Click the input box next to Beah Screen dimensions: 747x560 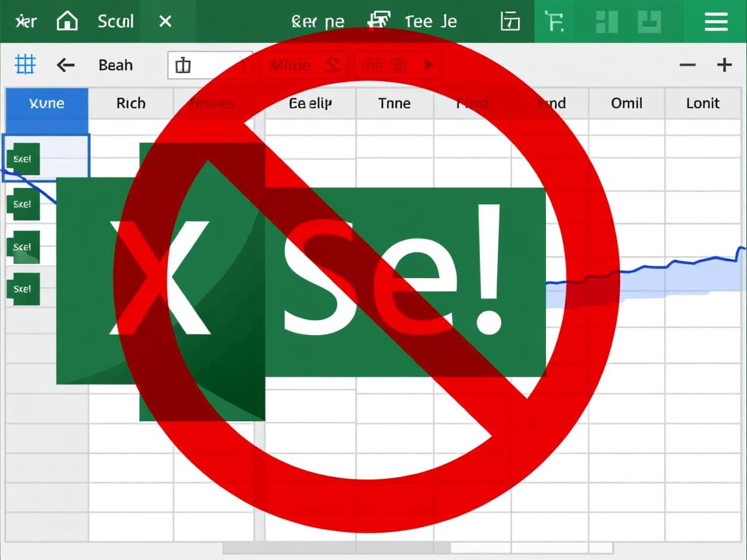pyautogui.click(x=209, y=65)
